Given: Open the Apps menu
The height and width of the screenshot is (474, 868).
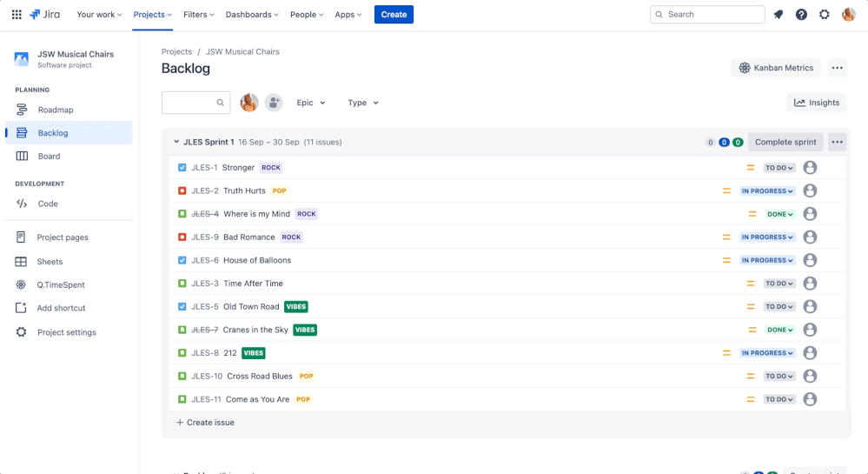Looking at the screenshot, I should [348, 15].
